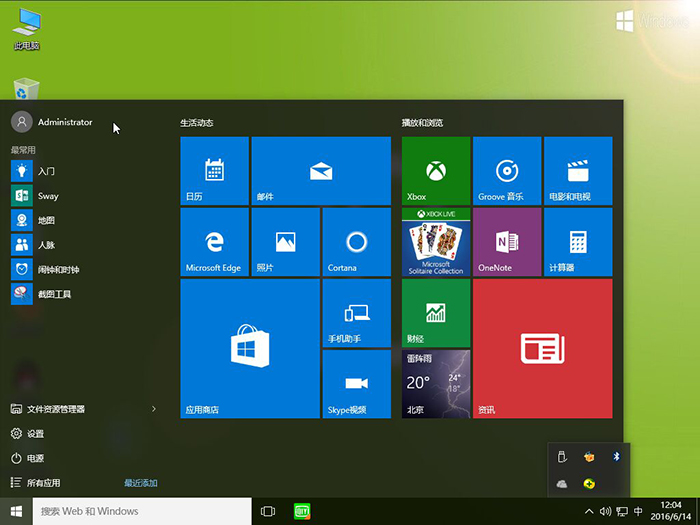Click the volume speaker tray icon
The height and width of the screenshot is (525, 700).
[605, 511]
